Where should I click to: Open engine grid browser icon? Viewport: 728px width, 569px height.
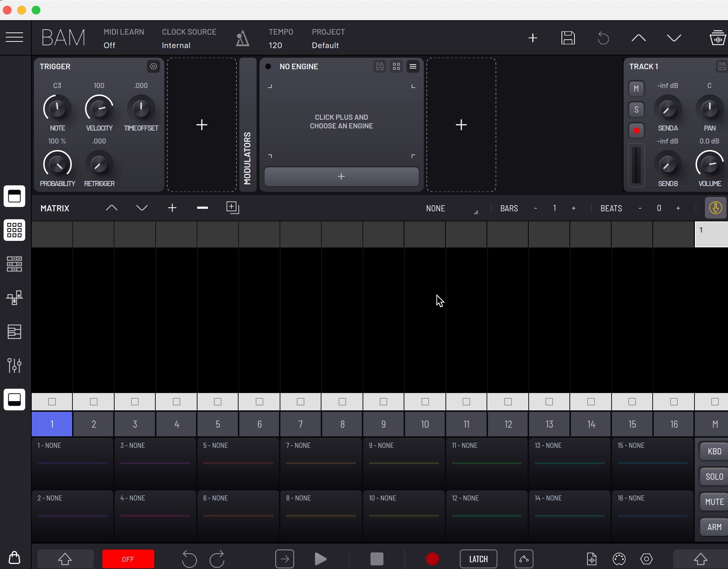coord(396,66)
